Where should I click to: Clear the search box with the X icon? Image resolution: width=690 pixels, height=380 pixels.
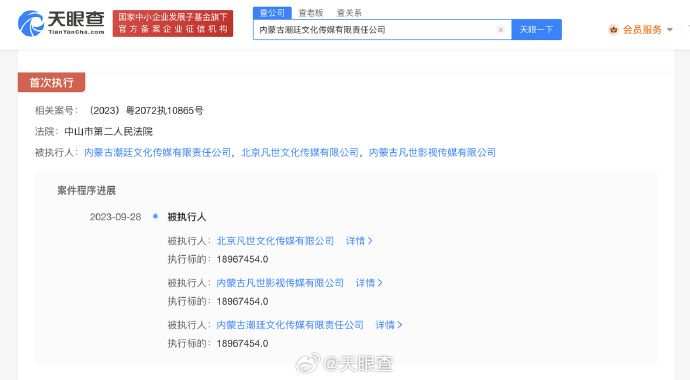[500, 30]
